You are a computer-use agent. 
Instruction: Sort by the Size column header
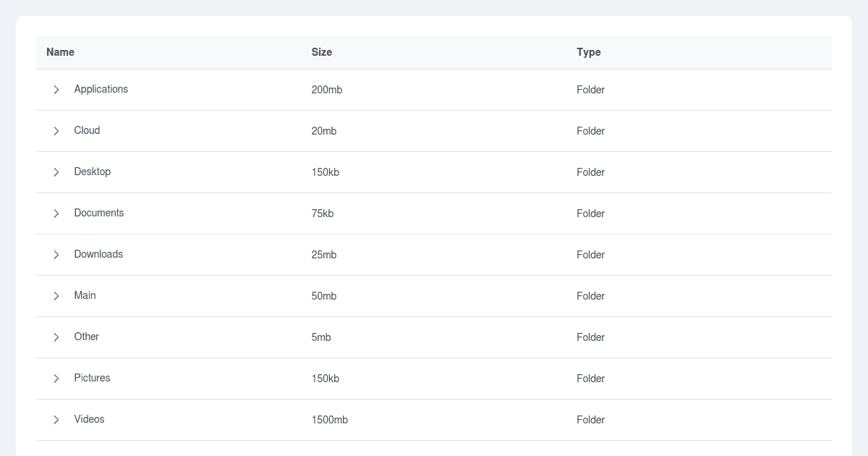pos(321,52)
